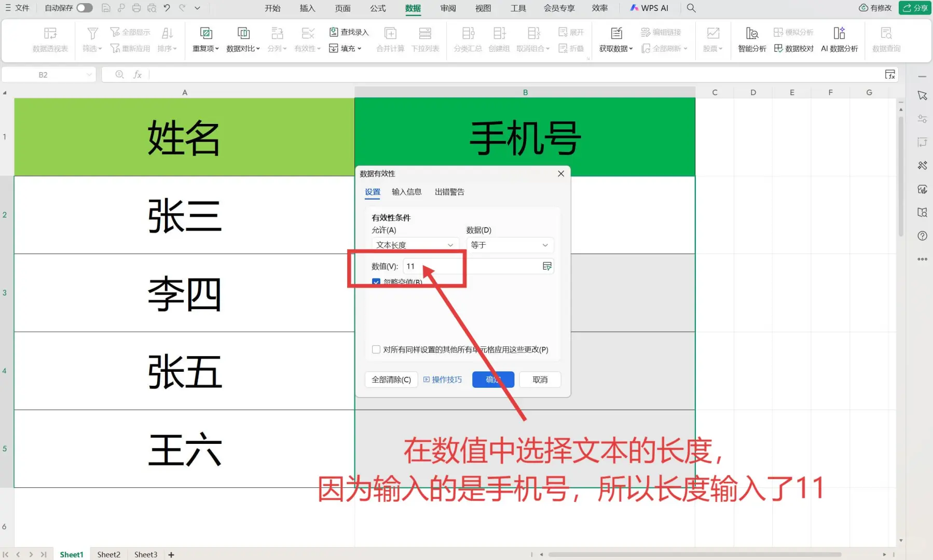Screen dimensions: 933x560
Task: Click the print icon in quick toolbar
Action: pos(136,8)
